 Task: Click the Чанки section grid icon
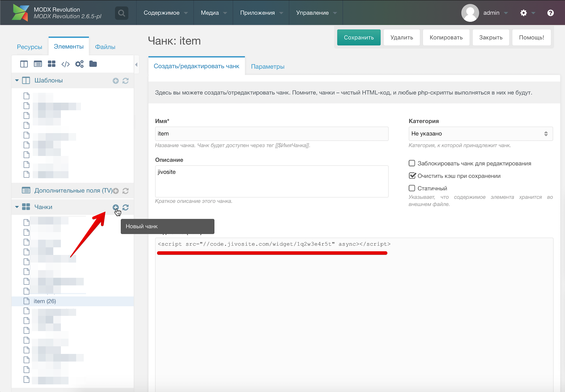tap(26, 207)
